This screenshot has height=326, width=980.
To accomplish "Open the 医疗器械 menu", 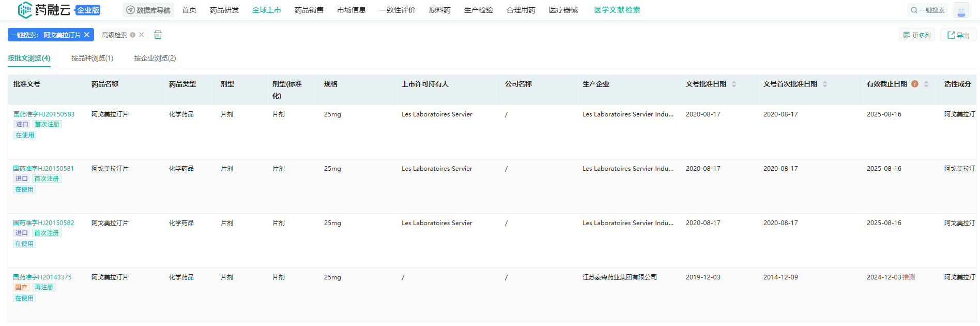I will (x=563, y=10).
